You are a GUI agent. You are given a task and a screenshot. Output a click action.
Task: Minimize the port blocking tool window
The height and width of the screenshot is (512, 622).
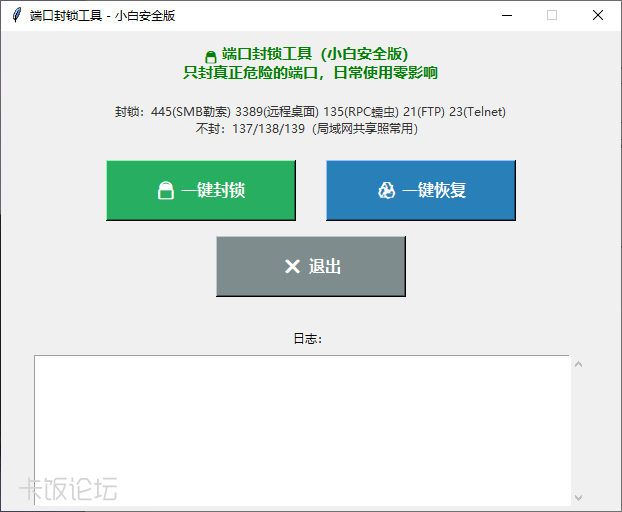[x=507, y=15]
